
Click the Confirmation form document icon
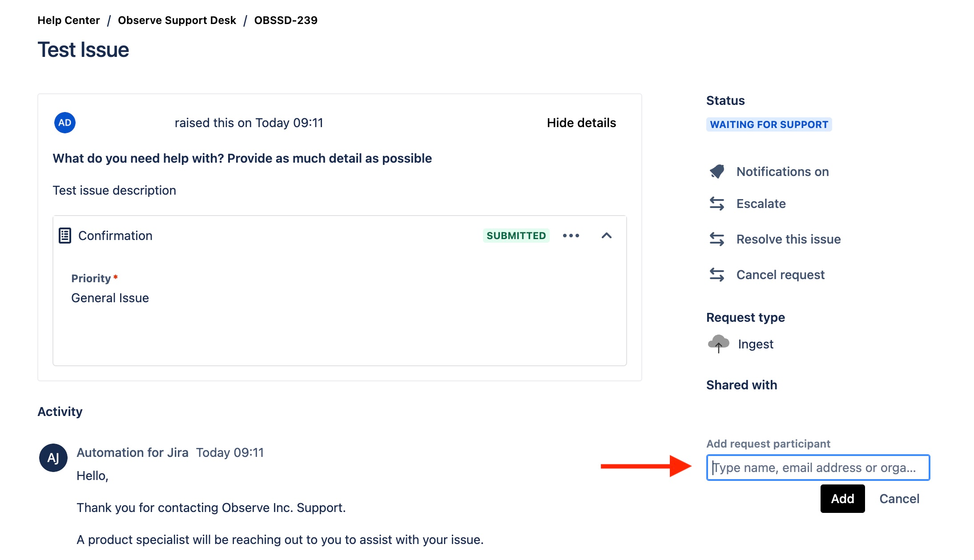tap(65, 236)
